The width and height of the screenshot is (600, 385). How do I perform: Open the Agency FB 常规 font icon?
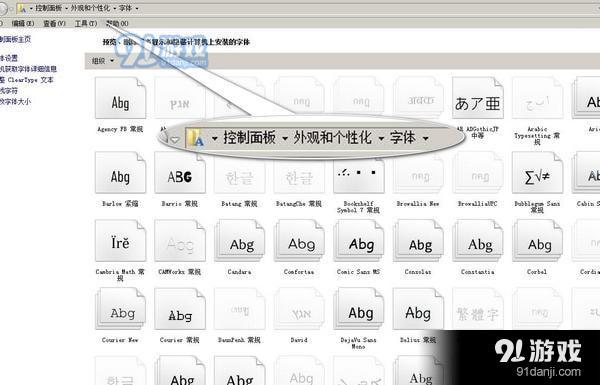coord(121,98)
